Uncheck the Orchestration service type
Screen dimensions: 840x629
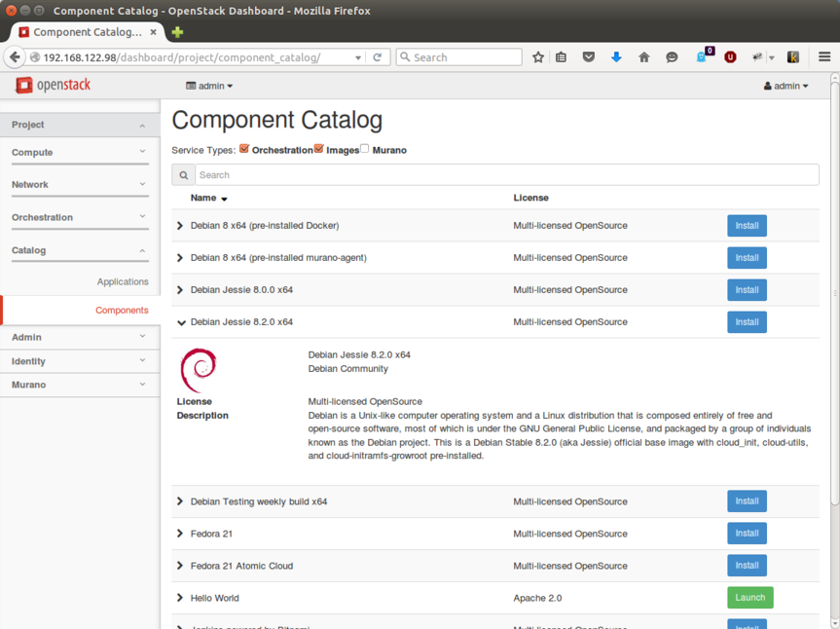click(x=243, y=149)
